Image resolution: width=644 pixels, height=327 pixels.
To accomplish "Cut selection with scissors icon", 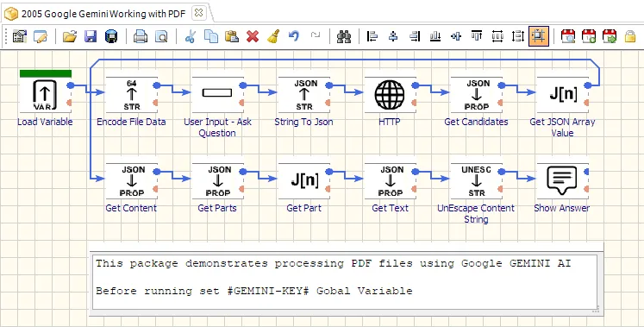I will [x=191, y=36].
